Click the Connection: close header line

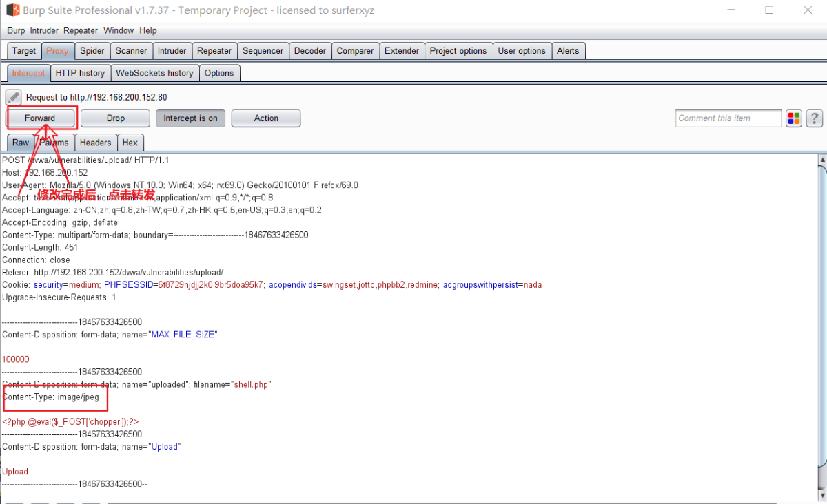(36, 260)
